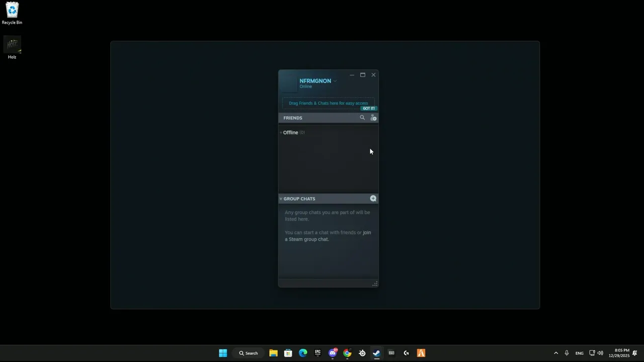Click the FRIENDS header label
The height and width of the screenshot is (362, 644).
click(x=293, y=118)
